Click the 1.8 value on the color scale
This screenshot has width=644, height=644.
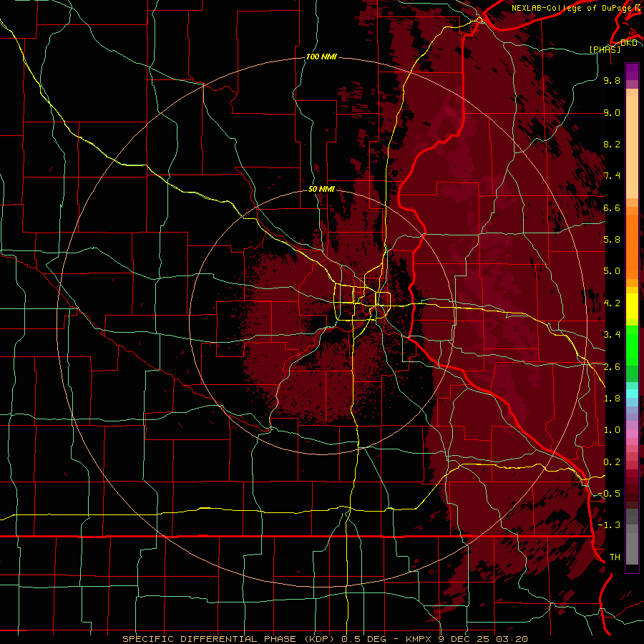[612, 399]
